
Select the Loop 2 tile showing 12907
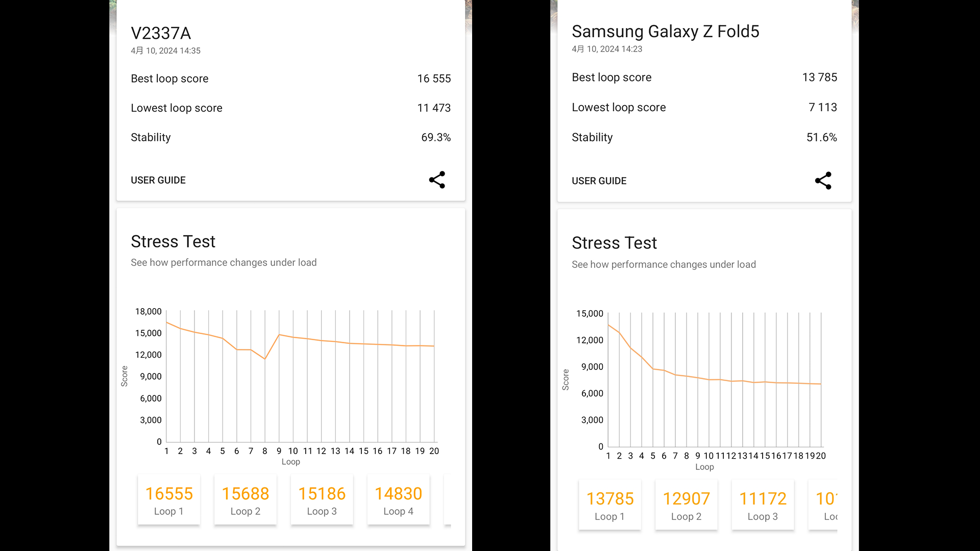pos(687,505)
